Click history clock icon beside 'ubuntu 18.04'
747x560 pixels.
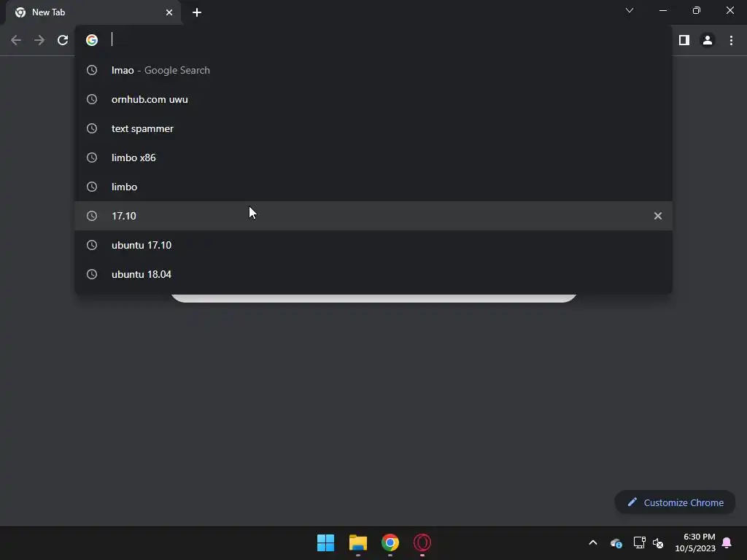tap(92, 274)
